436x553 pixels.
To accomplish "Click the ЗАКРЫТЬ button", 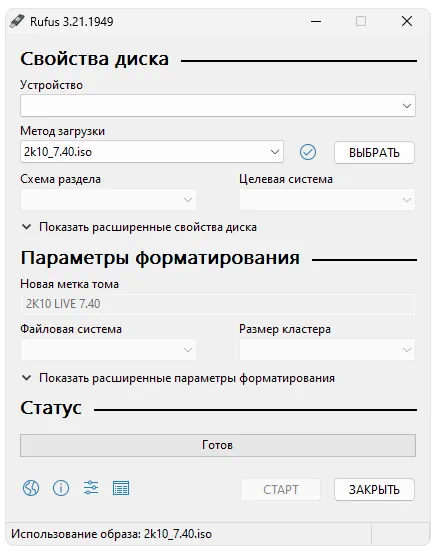I will pos(374,490).
